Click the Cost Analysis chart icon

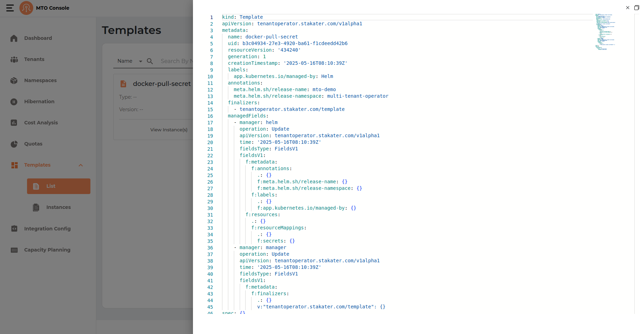click(14, 123)
